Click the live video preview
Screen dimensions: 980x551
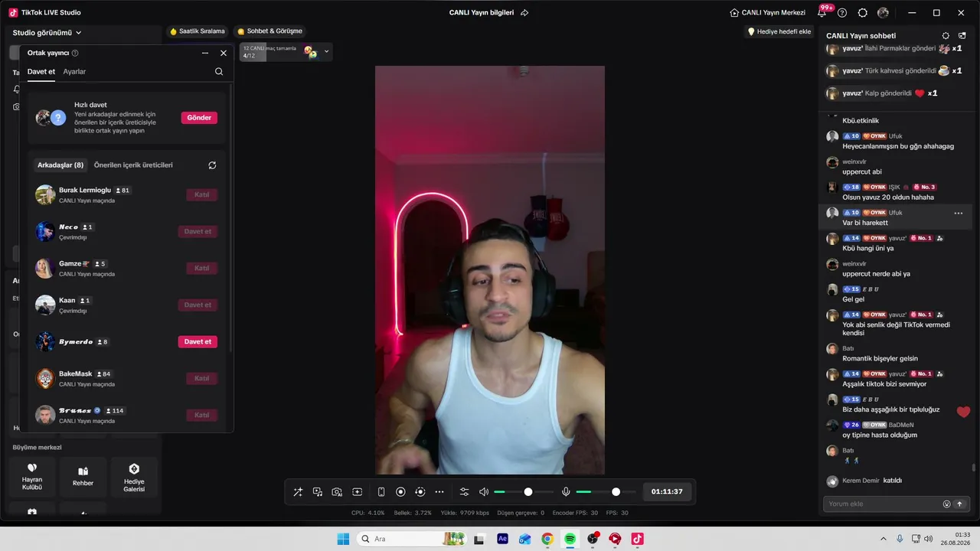(490, 270)
